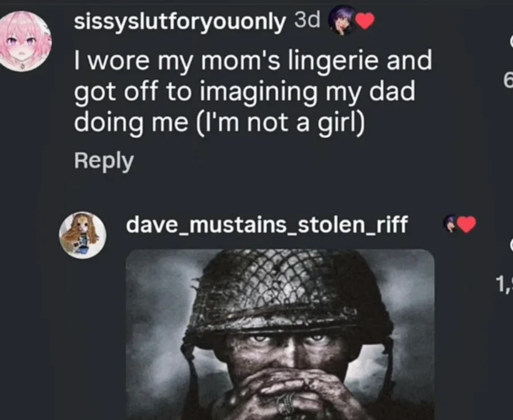Viewport: 513px width, 420px height.
Task: Click like count beside the soldier image reply
Action: pyautogui.click(x=504, y=283)
